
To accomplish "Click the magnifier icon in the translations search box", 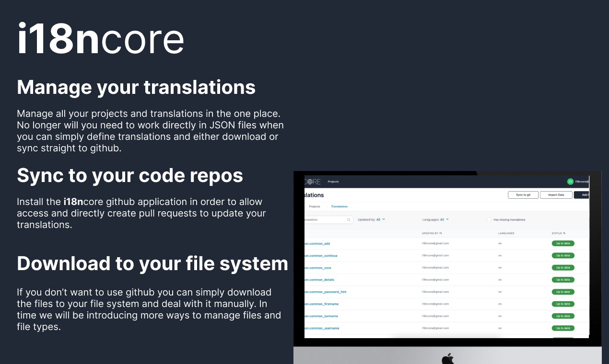I will (349, 220).
